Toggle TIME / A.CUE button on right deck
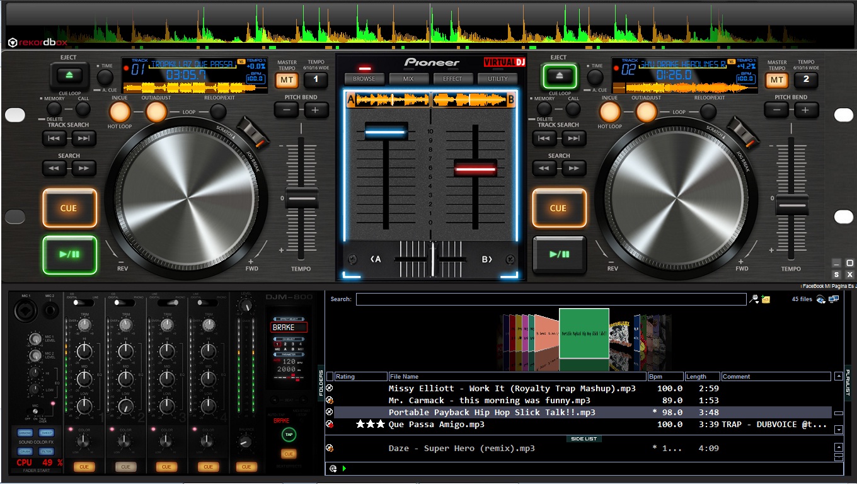This screenshot has height=504, width=857. (x=595, y=77)
